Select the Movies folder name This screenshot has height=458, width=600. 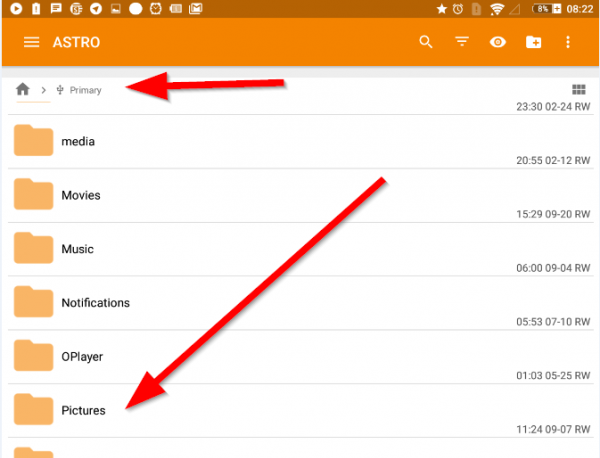pyautogui.click(x=81, y=196)
